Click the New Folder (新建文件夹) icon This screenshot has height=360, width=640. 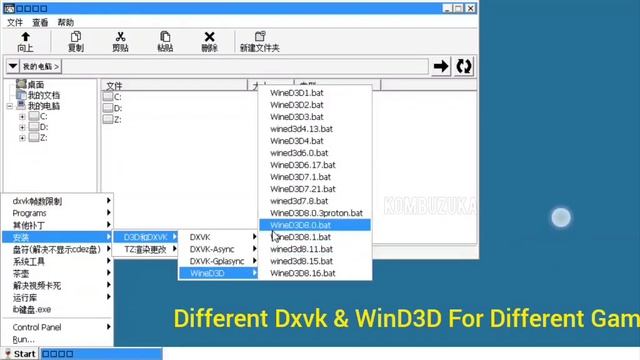(x=260, y=42)
